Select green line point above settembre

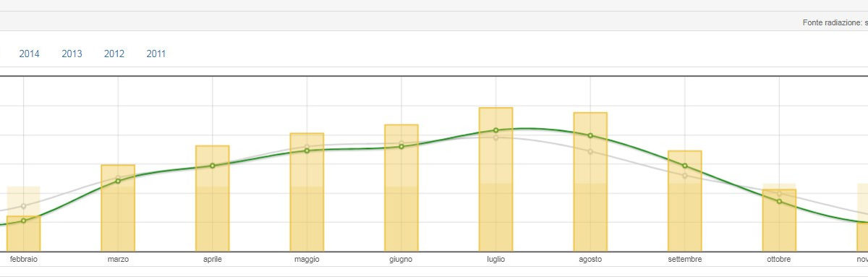tap(684, 166)
